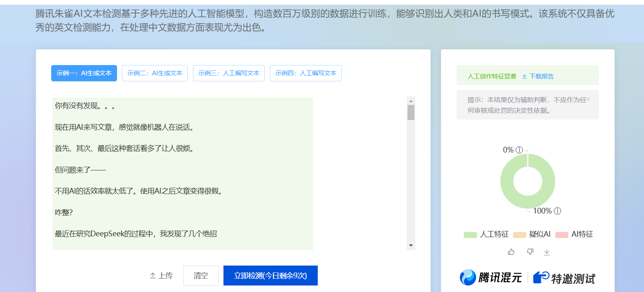
Task: Click the 立即检测 button
Action: [271, 276]
